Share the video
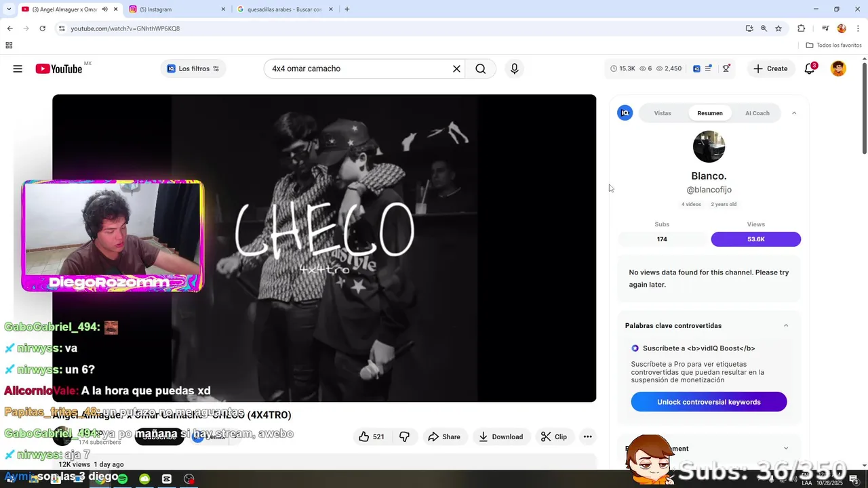 [444, 436]
